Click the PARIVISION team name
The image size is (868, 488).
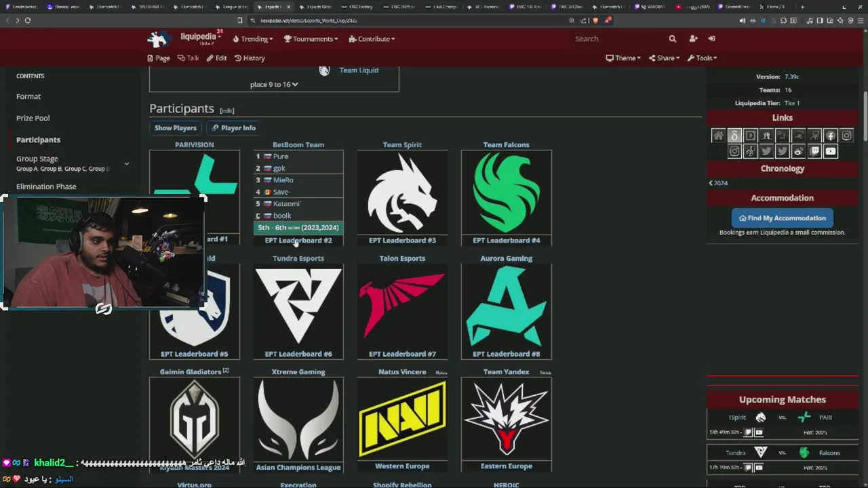pyautogui.click(x=195, y=144)
